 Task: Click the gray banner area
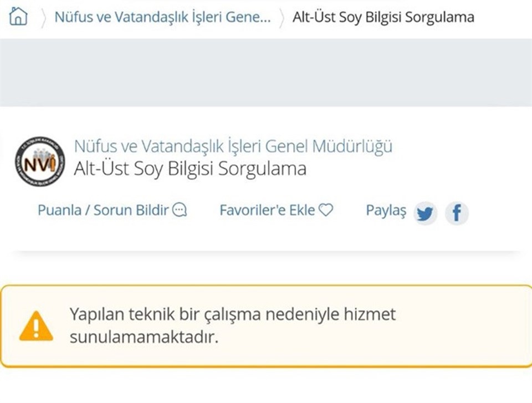[266, 73]
